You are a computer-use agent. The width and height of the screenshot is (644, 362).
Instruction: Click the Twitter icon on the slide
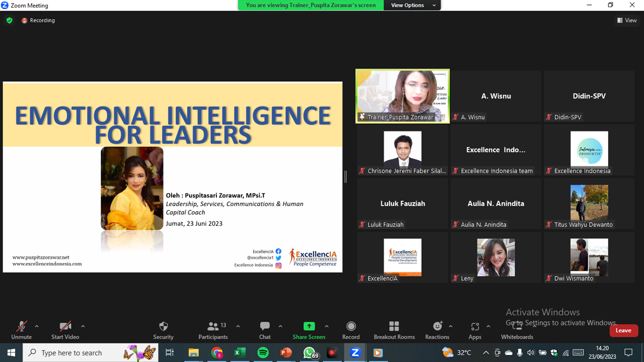[x=278, y=258]
